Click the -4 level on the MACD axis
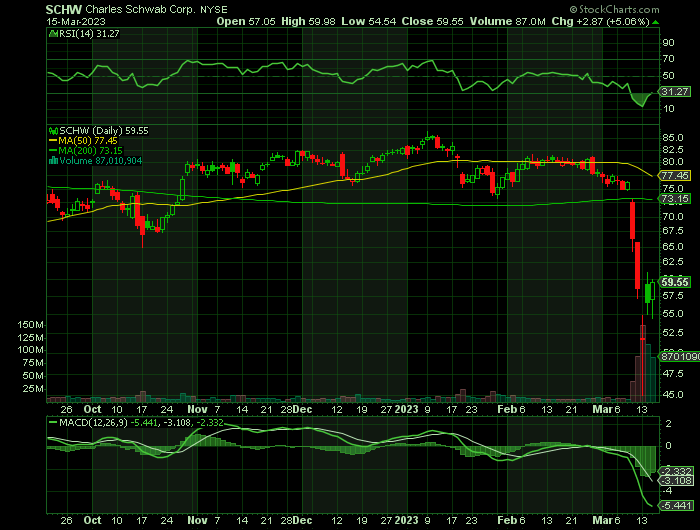The image size is (700, 530). 668,491
